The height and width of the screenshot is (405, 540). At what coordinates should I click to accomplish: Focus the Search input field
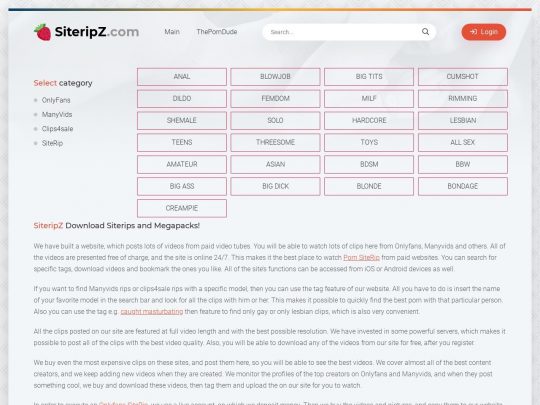coord(344,32)
